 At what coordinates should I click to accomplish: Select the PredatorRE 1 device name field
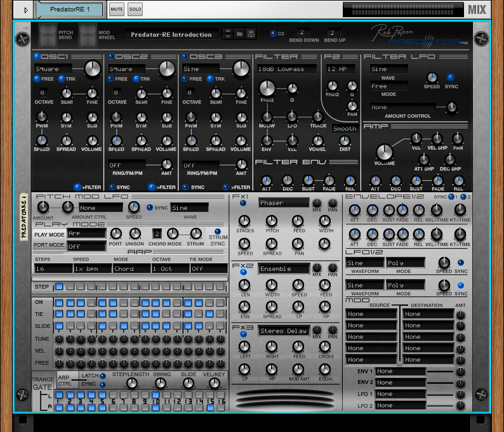click(70, 10)
